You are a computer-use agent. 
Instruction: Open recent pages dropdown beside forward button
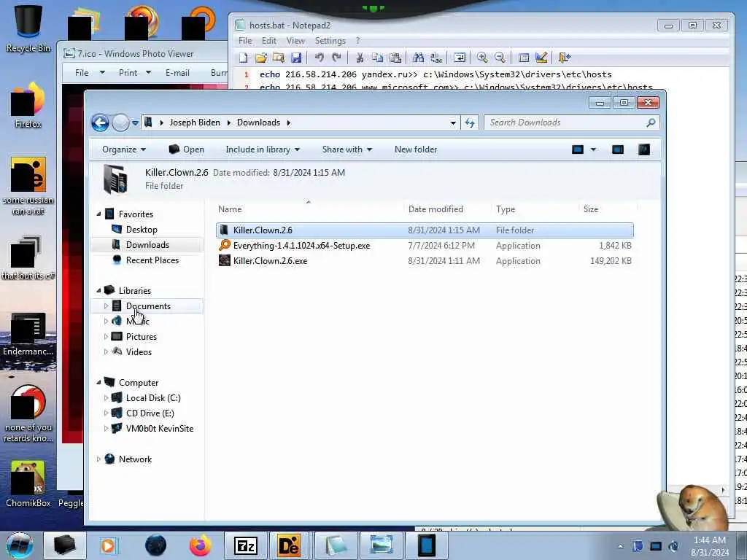click(135, 122)
